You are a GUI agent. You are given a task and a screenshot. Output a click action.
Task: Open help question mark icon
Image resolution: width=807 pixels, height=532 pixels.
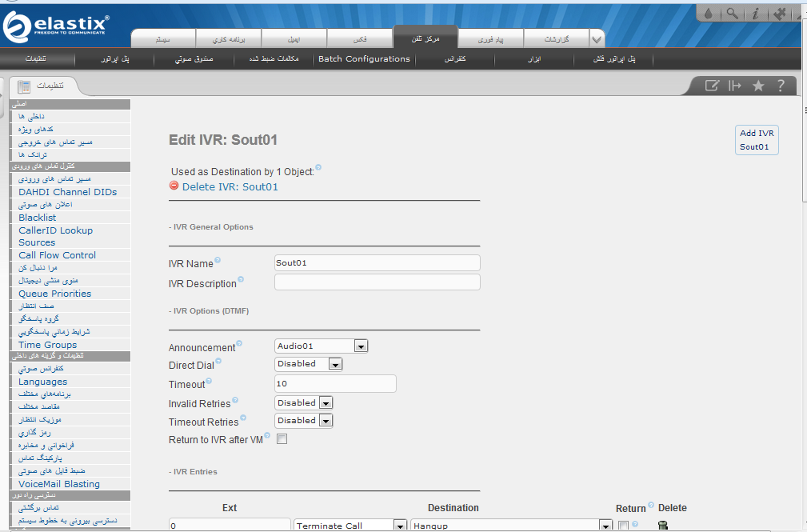(781, 86)
